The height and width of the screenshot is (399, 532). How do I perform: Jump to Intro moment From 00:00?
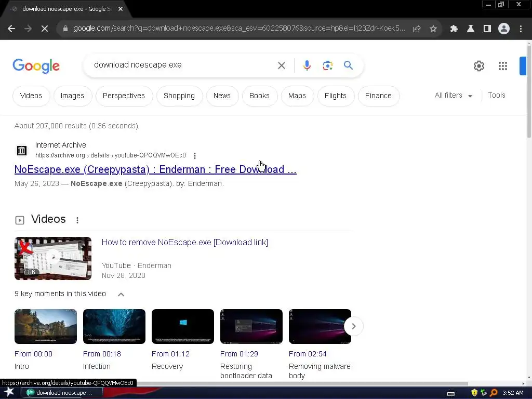pos(33,354)
